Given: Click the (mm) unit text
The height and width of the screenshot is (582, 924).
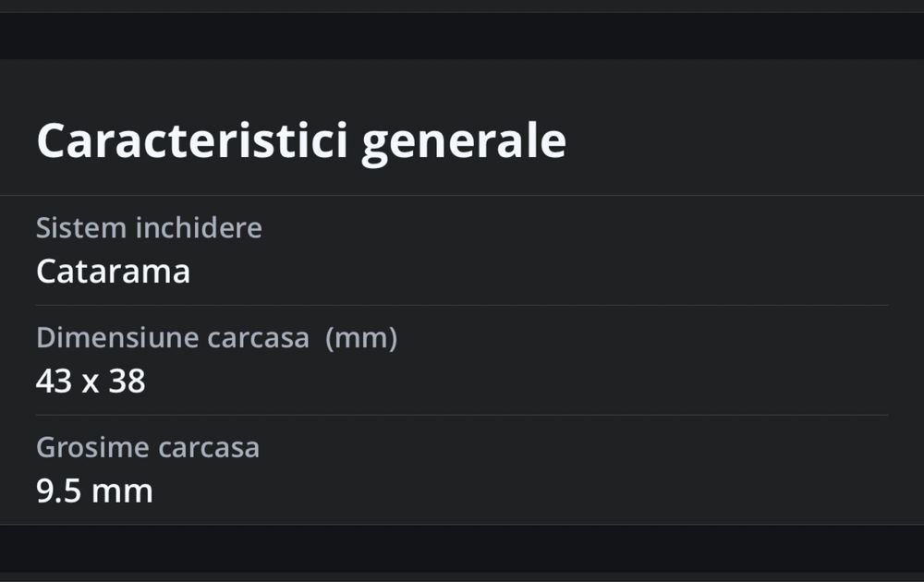Looking at the screenshot, I should coord(361,338).
